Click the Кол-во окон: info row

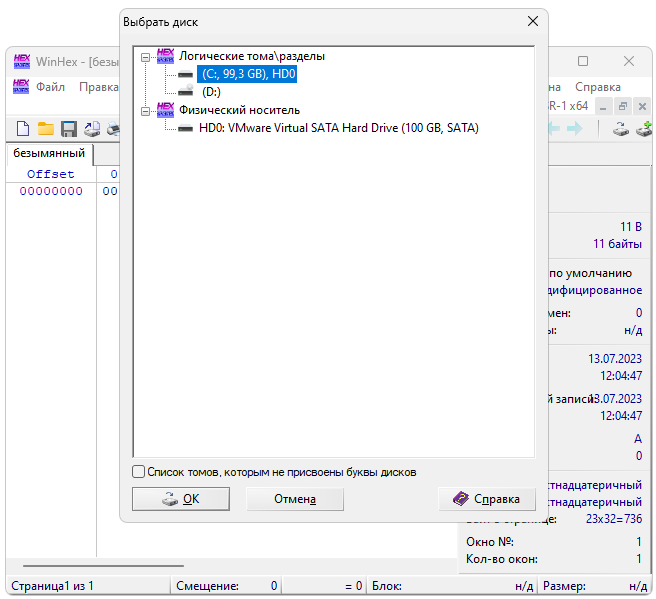[554, 559]
